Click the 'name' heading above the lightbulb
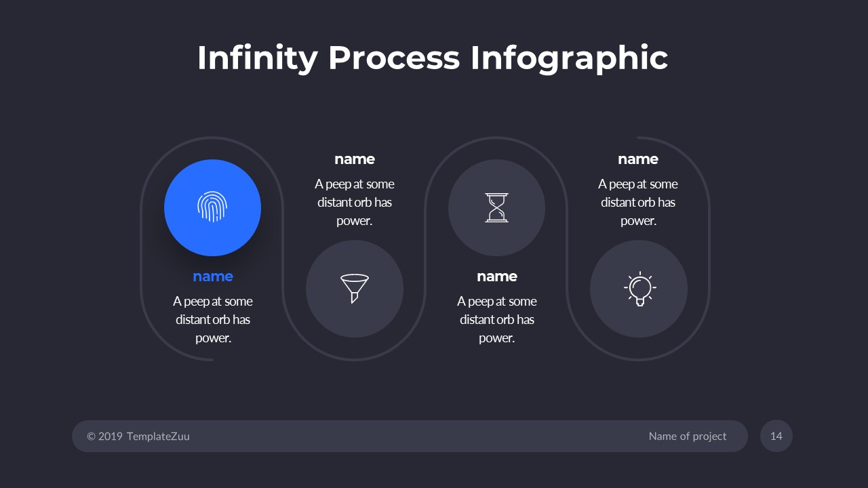 (638, 159)
